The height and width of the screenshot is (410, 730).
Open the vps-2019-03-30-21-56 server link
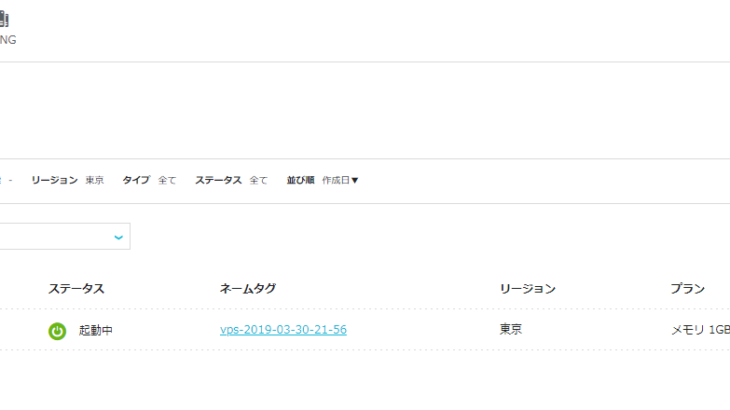(x=283, y=330)
